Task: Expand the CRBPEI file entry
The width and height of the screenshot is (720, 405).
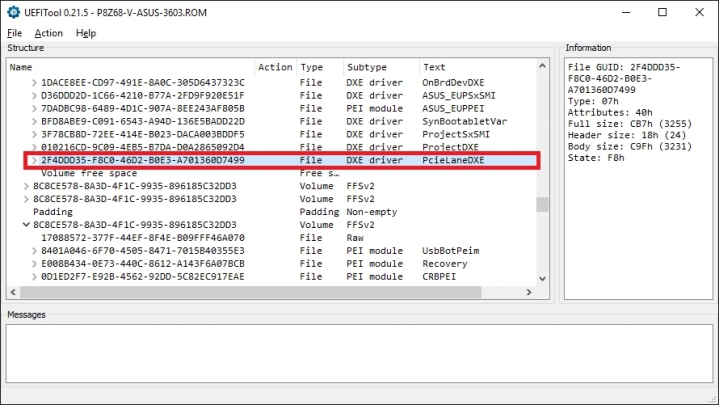Action: click(x=34, y=276)
